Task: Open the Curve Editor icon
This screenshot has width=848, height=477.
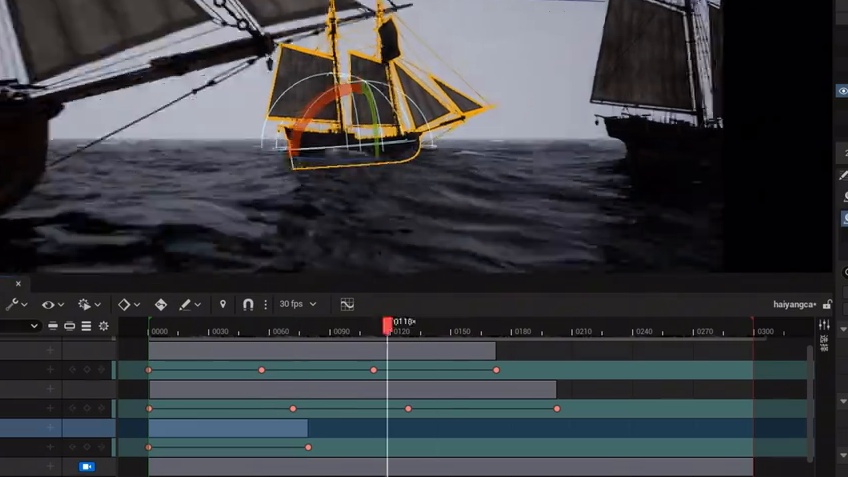Action: click(347, 304)
